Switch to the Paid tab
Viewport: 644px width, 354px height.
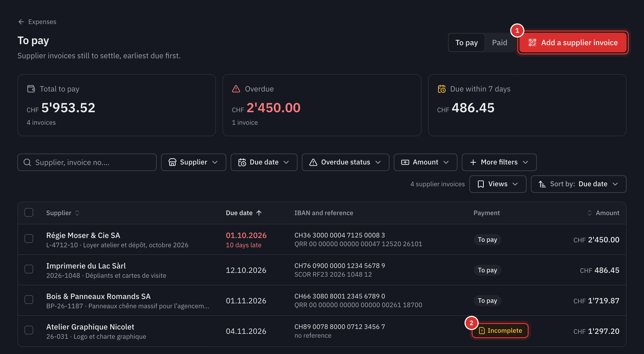click(500, 42)
